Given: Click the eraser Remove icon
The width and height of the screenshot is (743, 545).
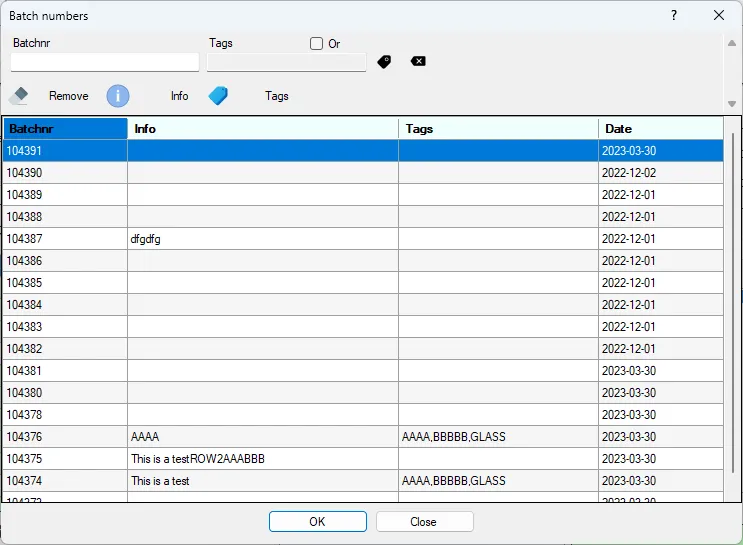Looking at the screenshot, I should [18, 96].
